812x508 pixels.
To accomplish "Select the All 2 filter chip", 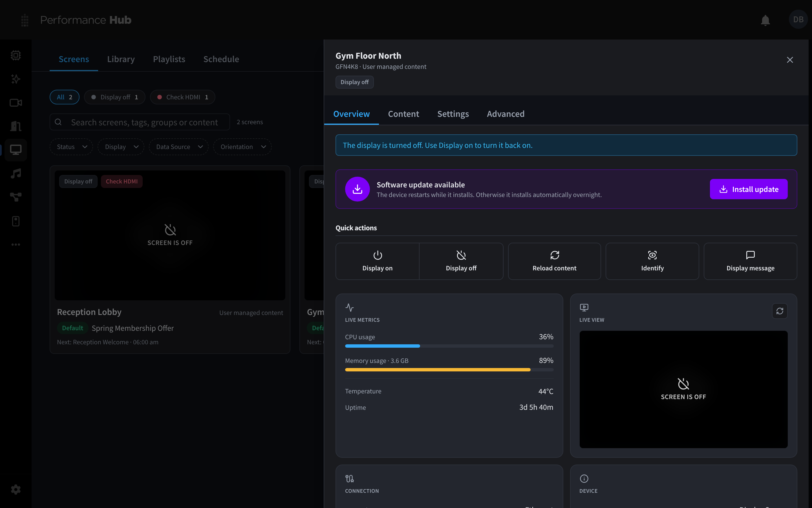I will tap(64, 97).
